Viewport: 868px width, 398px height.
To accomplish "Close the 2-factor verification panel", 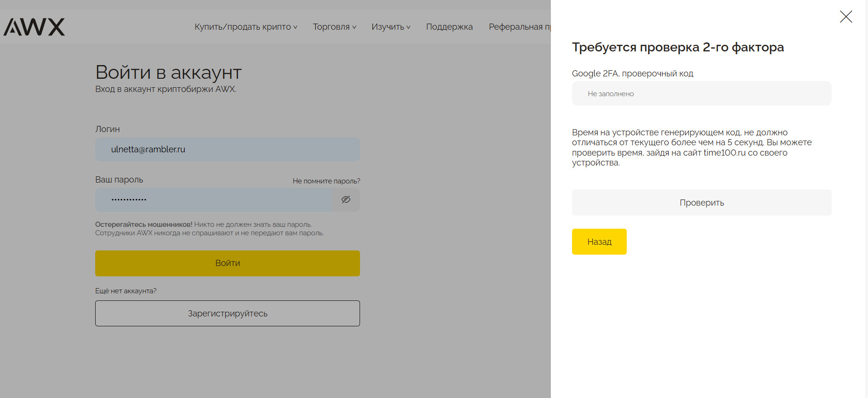I will [x=845, y=17].
